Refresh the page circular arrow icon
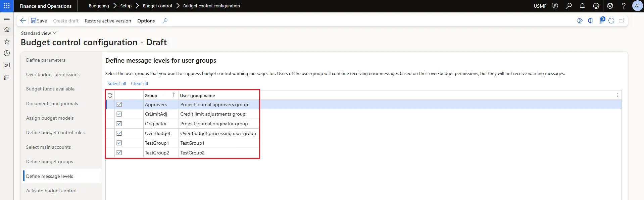This screenshot has width=644, height=200. [x=611, y=21]
